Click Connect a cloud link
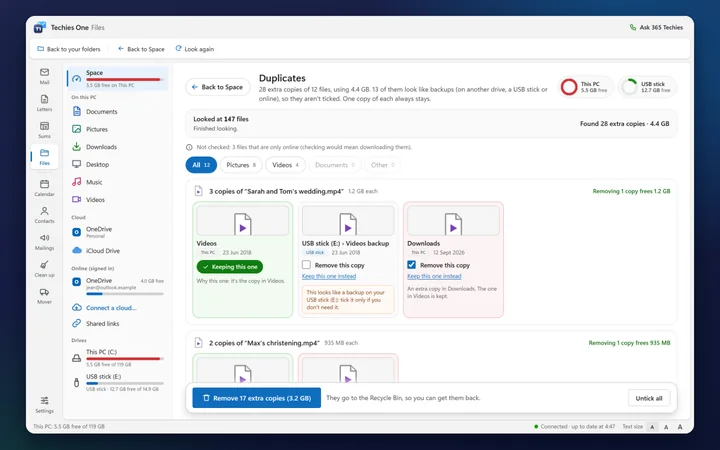This screenshot has width=720, height=450. click(x=111, y=308)
